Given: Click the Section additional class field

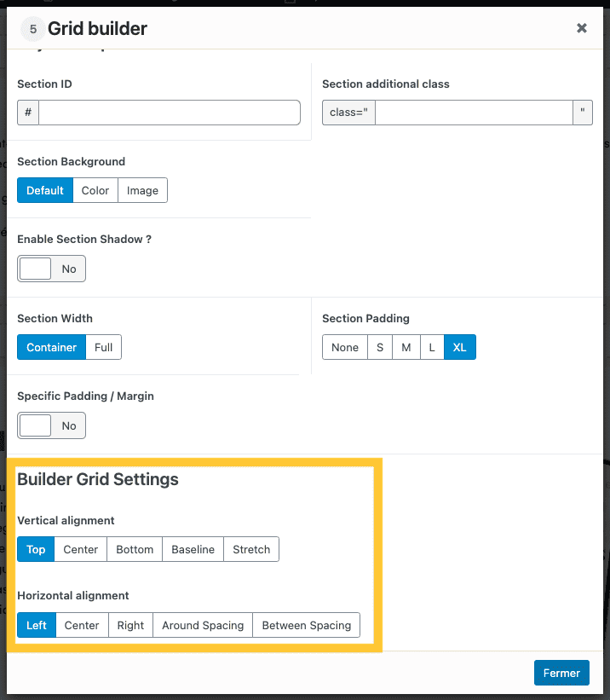Looking at the screenshot, I should 473,113.
